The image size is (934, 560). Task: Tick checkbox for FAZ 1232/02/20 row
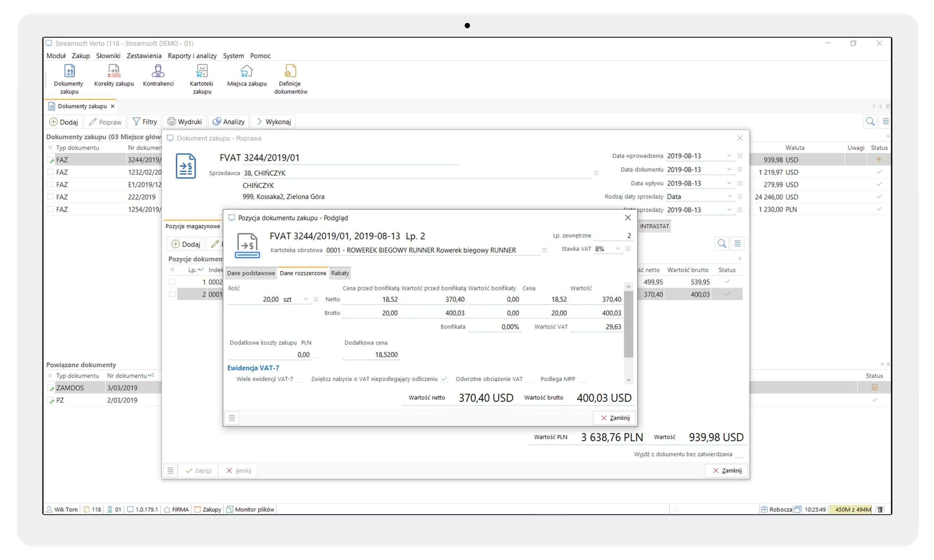50,172
